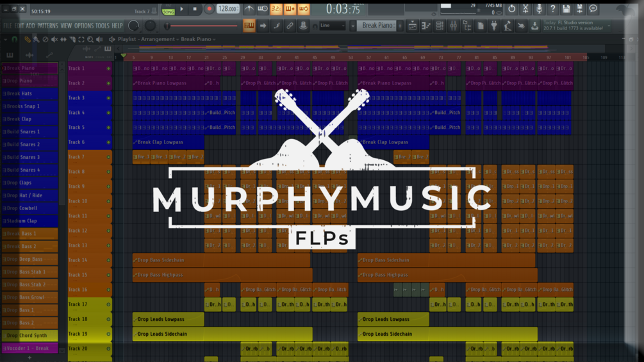This screenshot has width=644, height=362.
Task: Open the PATTERNS menu
Action: coord(47,26)
